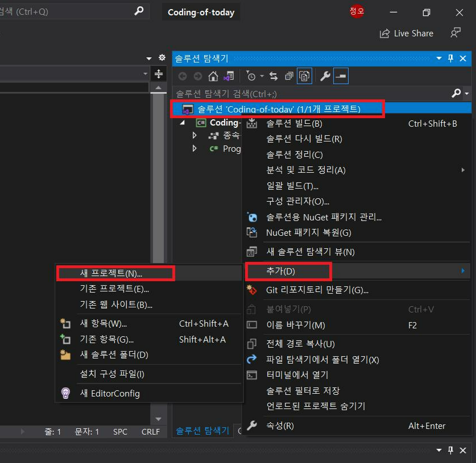Expand the Prog C# file node
Viewport: 476px width, 463px height.
[x=194, y=149]
